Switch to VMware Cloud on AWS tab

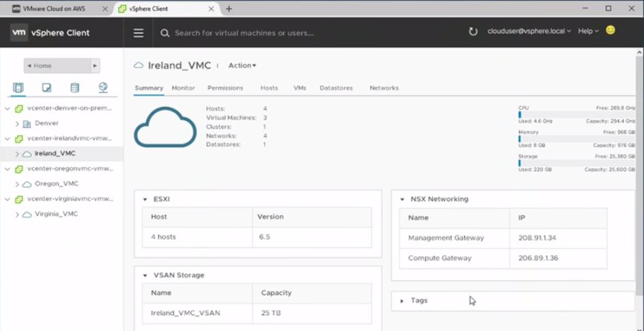coord(54,9)
